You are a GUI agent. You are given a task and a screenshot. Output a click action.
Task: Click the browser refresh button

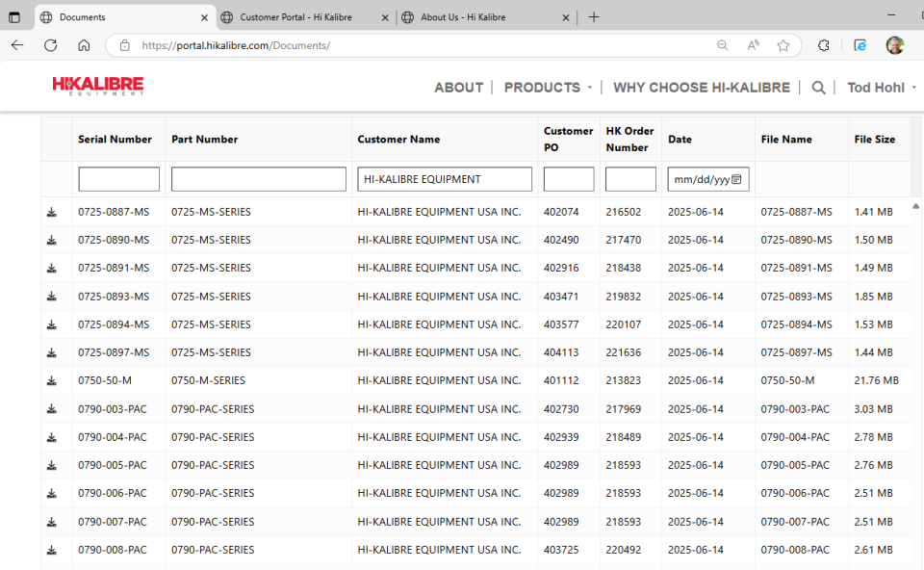click(x=51, y=45)
